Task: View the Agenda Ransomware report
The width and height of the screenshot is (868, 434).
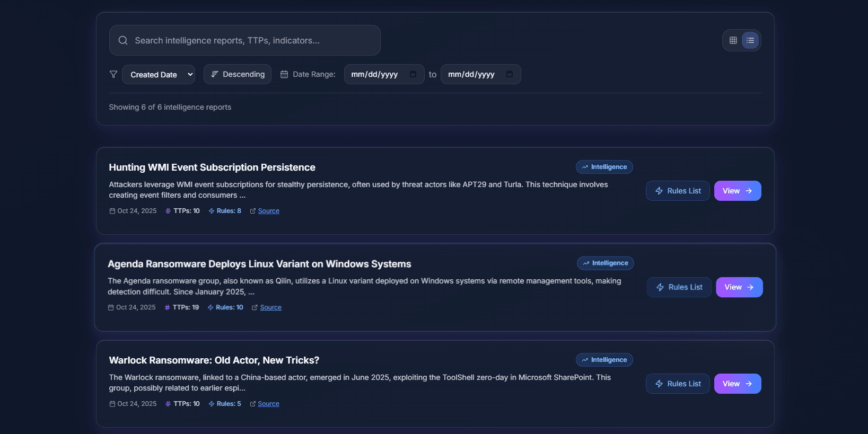Action: pos(739,287)
